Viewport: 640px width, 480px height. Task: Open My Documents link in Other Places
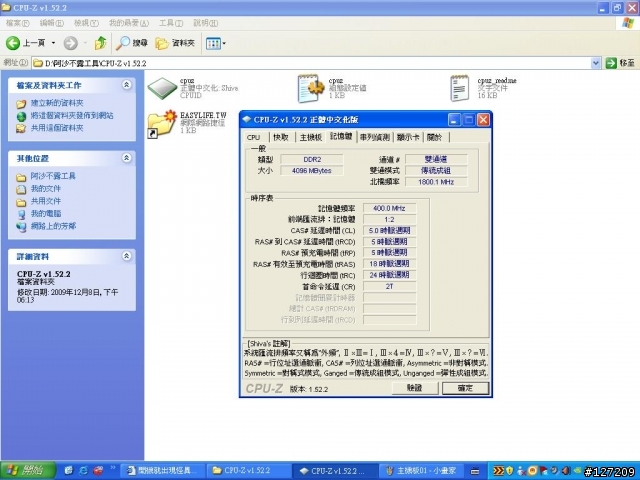46,189
